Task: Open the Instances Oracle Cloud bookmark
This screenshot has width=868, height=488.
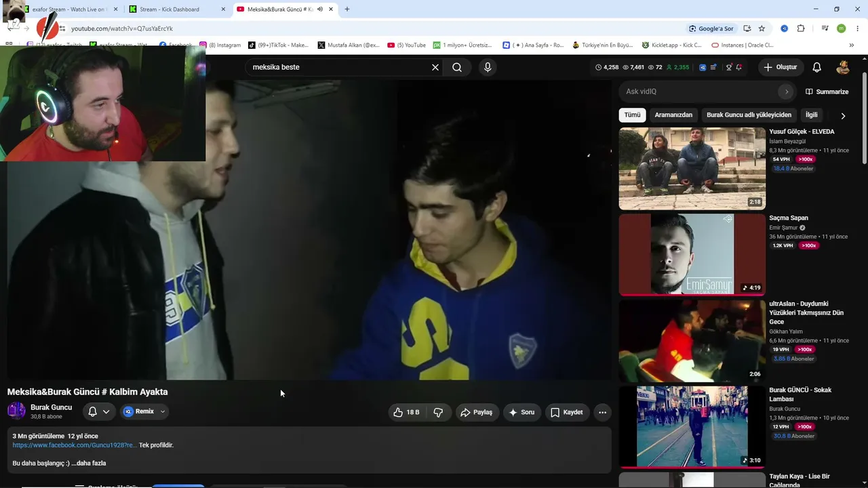Action: coord(743,45)
